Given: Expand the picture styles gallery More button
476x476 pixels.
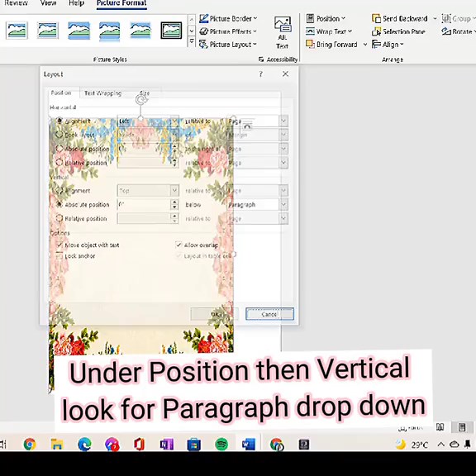Looking at the screenshot, I should tap(192, 41).
